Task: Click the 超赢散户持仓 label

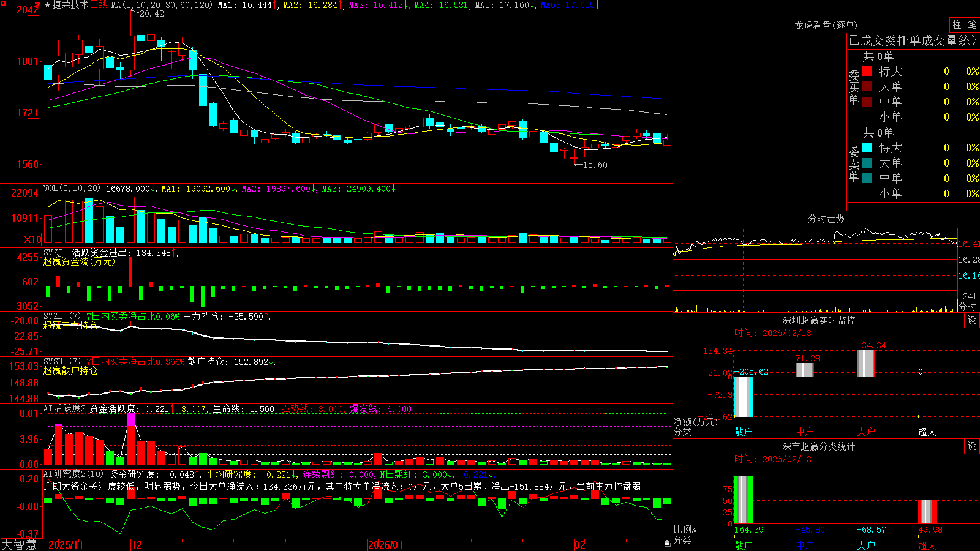Action: [x=70, y=370]
